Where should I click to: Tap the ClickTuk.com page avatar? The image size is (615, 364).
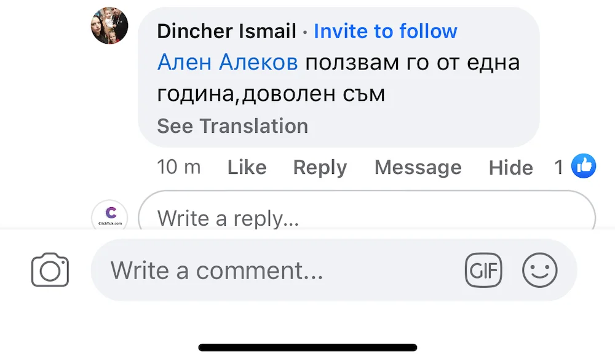tap(109, 216)
